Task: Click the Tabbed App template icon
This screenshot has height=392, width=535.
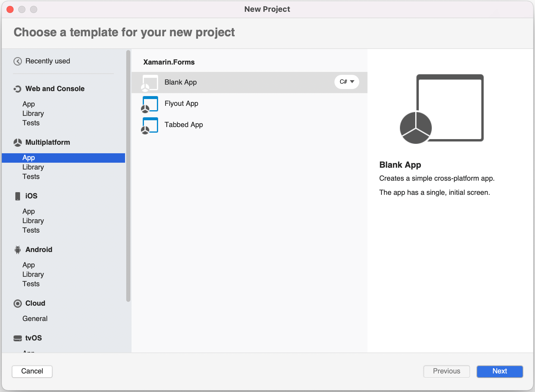Action: (149, 125)
